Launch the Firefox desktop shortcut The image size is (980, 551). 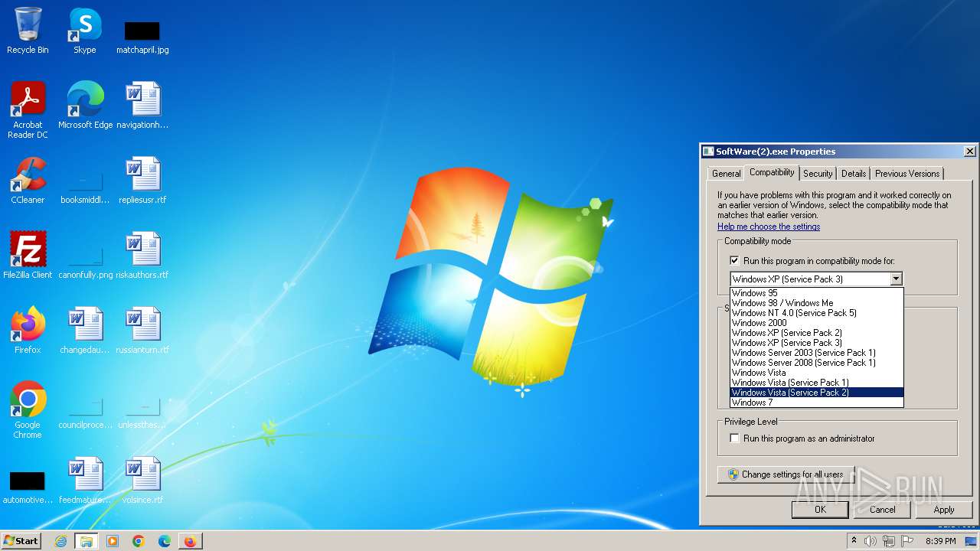(28, 331)
